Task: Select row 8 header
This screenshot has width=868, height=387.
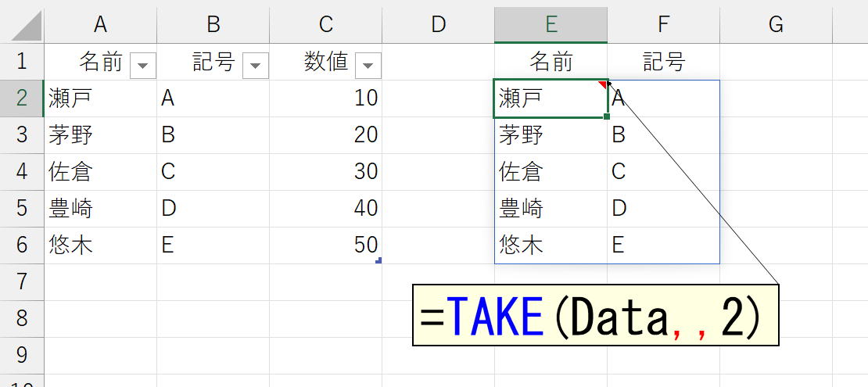Action: point(22,319)
